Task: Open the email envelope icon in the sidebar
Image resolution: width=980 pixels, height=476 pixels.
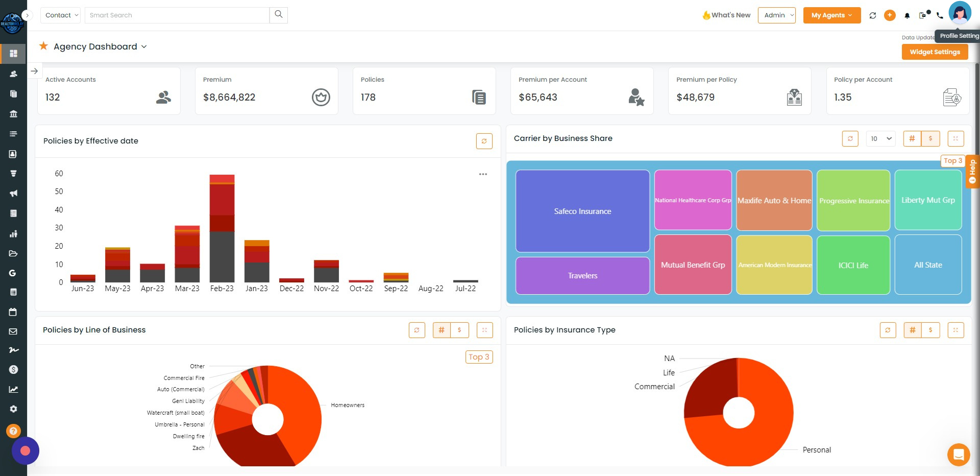Action: coord(13,331)
